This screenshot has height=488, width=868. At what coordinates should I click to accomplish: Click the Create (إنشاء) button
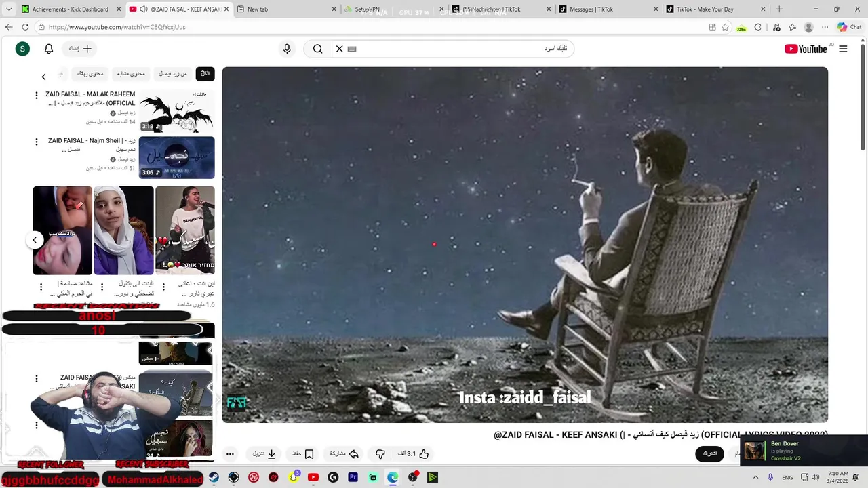coord(81,49)
